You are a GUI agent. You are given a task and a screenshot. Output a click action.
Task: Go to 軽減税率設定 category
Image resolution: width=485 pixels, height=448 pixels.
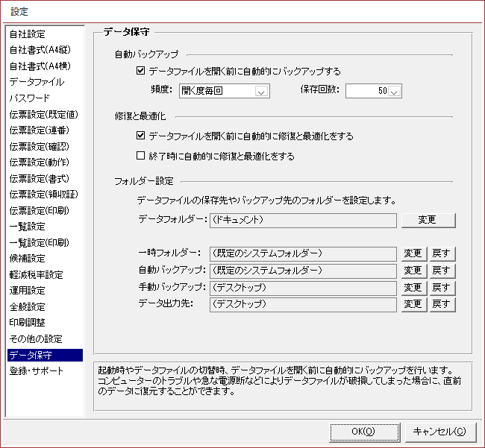36,274
